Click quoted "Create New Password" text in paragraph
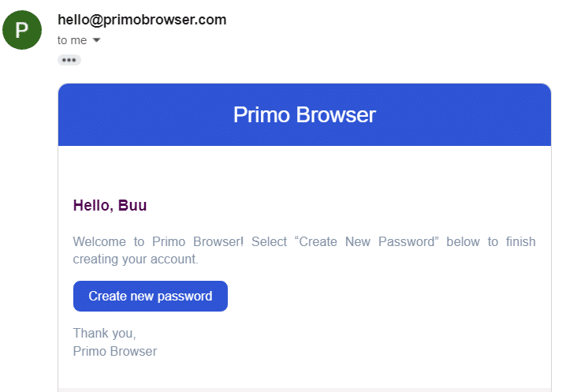The image size is (588, 392). point(367,241)
